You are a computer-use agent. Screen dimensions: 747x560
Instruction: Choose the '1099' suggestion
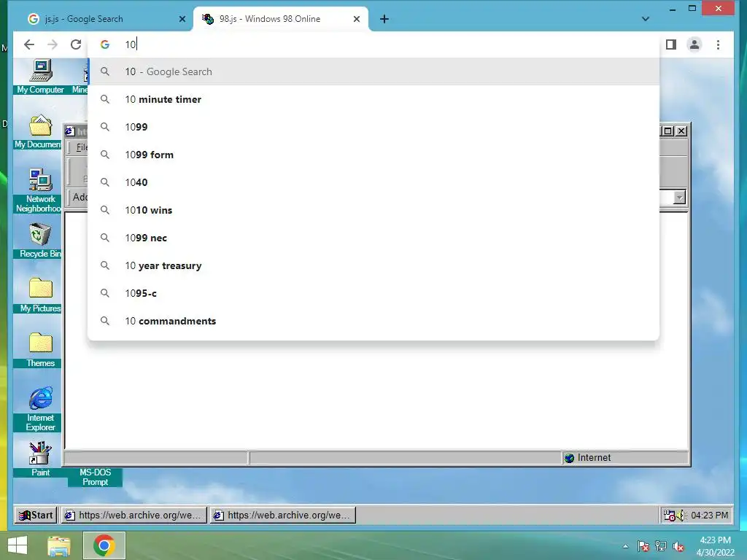pos(374,127)
